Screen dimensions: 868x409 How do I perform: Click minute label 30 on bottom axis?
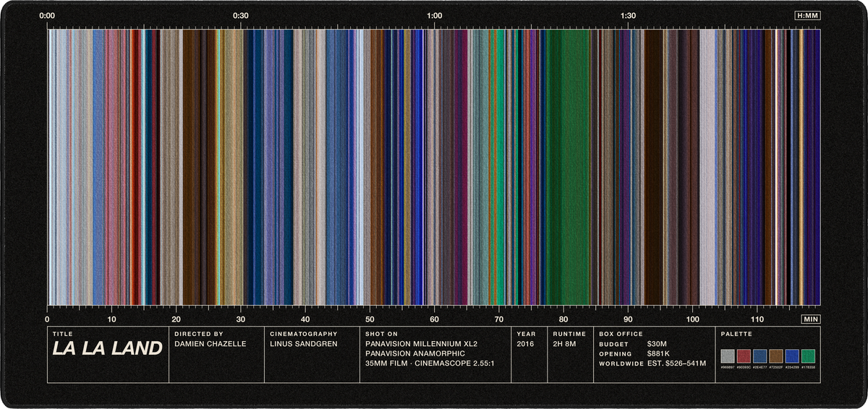click(241, 319)
